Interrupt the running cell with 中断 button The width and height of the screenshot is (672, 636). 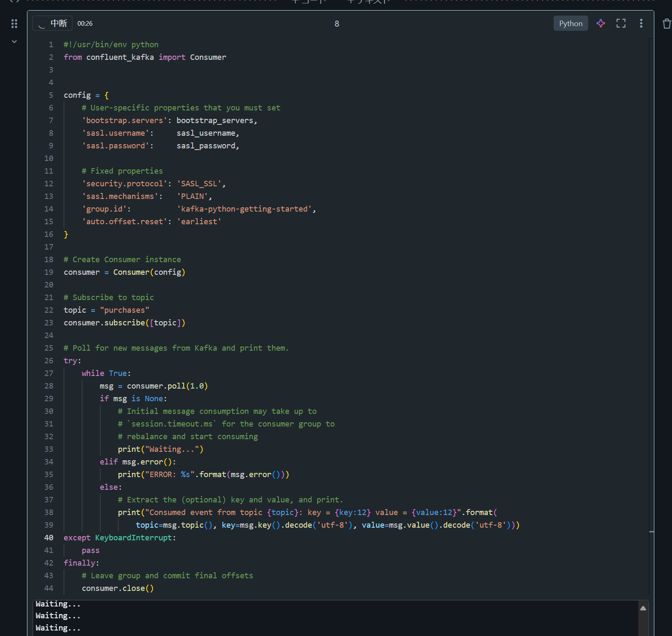tap(52, 24)
